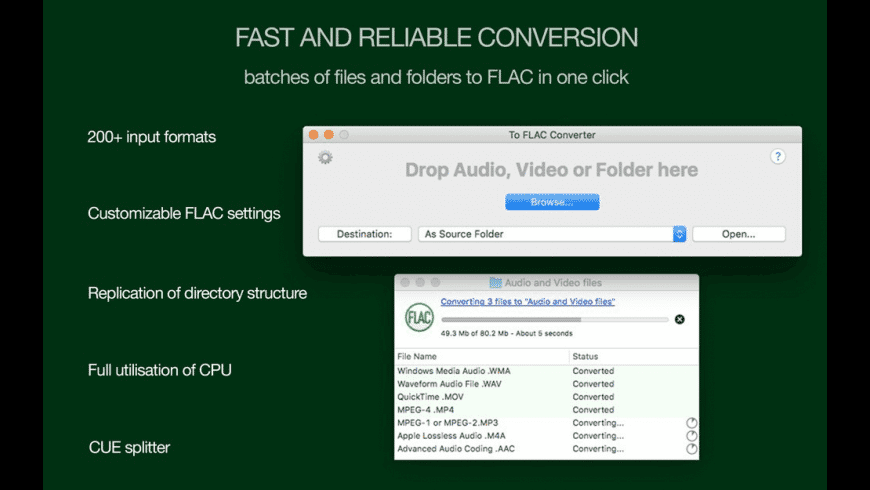Open the gear settings icon in To FLAC Converter
The width and height of the screenshot is (870, 490).
pos(325,158)
